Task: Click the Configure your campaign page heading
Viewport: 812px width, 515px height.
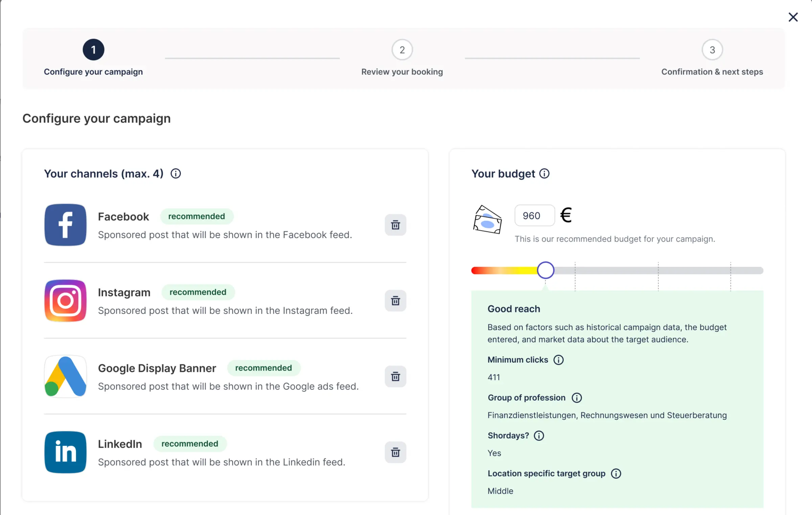Action: tap(96, 118)
